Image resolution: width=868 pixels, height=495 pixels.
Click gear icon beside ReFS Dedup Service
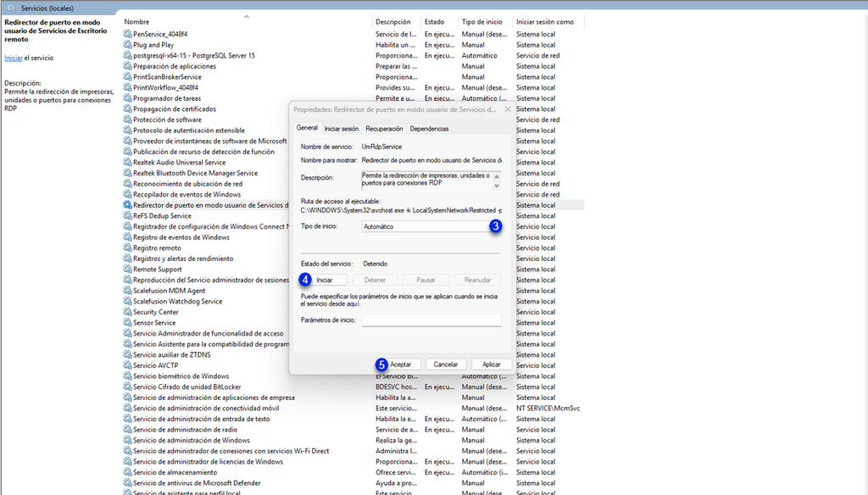click(127, 216)
